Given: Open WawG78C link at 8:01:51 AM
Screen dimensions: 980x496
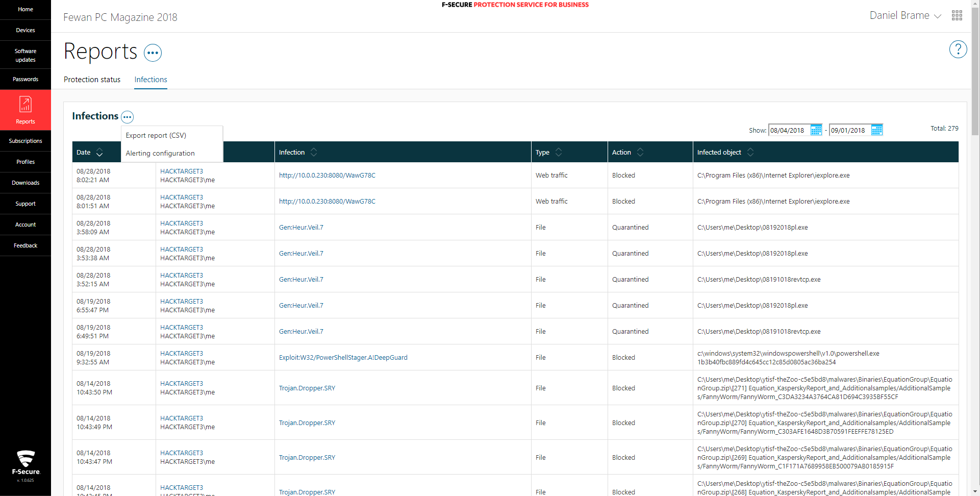Looking at the screenshot, I should (327, 201).
